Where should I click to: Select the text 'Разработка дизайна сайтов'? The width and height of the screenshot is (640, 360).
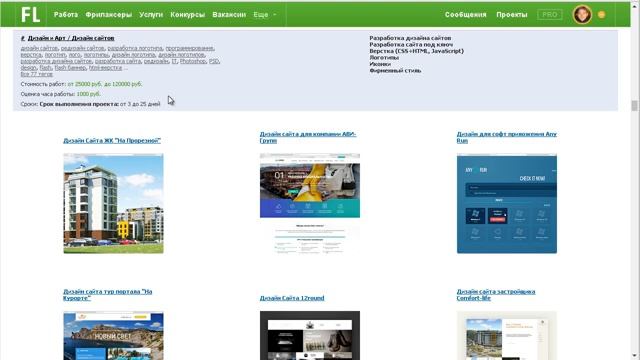click(410, 38)
